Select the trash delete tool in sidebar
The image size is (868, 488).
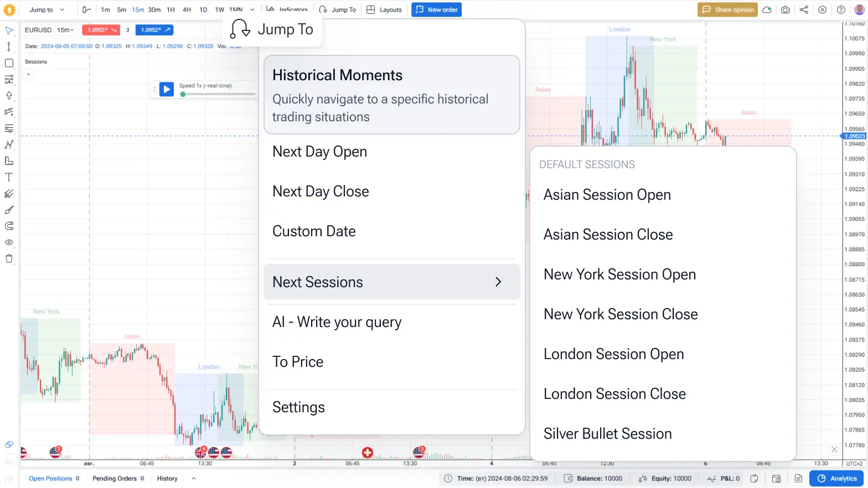point(9,259)
